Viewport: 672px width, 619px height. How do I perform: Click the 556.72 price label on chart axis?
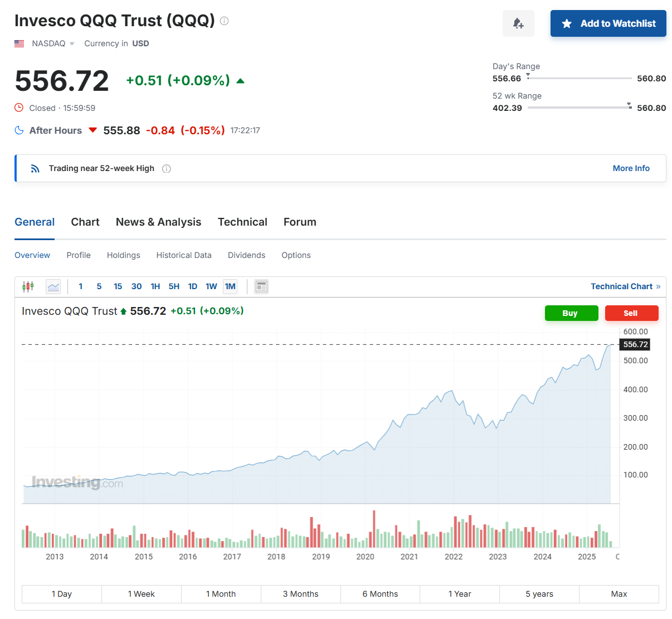pyautogui.click(x=635, y=344)
